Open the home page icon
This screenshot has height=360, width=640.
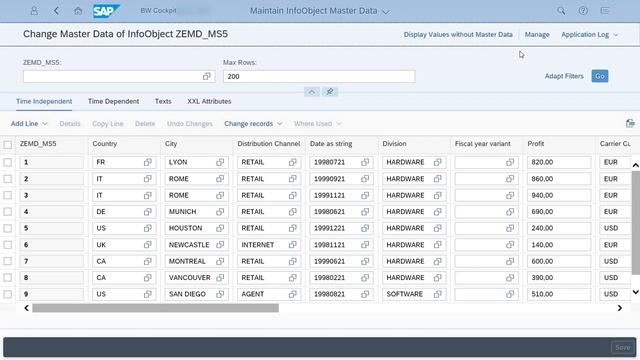click(x=78, y=11)
